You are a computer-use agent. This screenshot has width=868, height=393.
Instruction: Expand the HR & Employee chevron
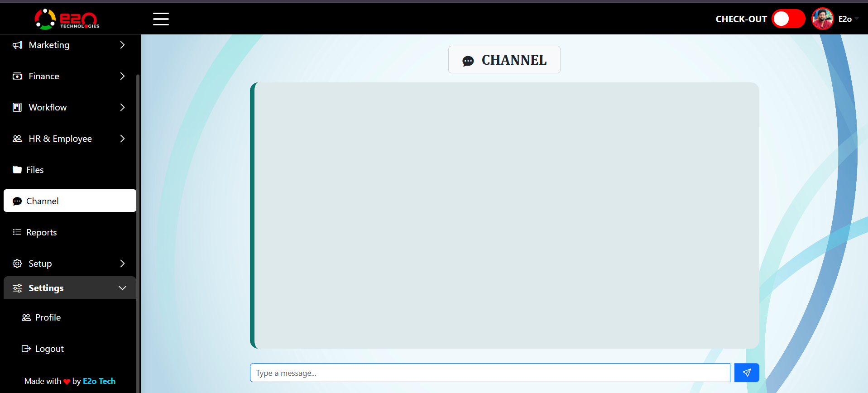pos(122,139)
